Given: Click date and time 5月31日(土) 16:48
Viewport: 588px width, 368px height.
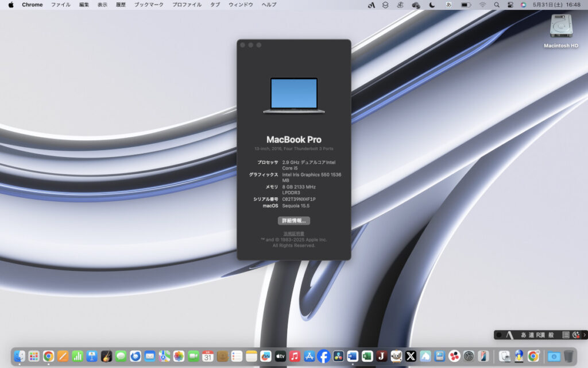Looking at the screenshot, I should pos(556,5).
